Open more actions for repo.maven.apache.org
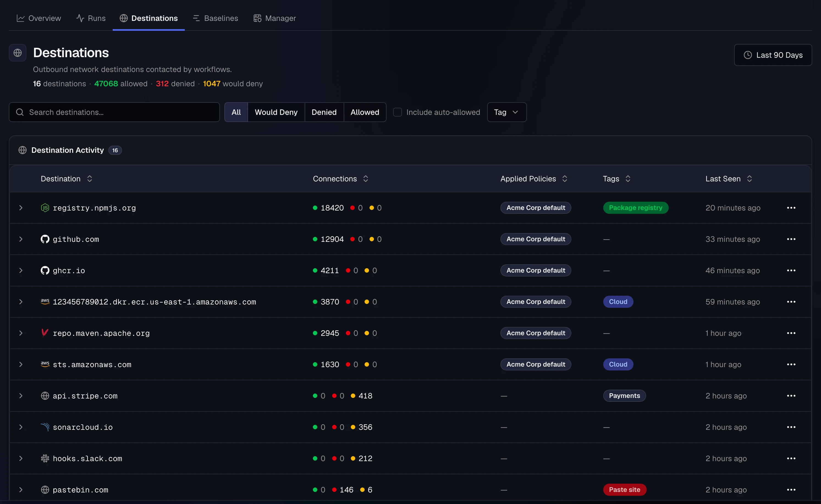This screenshot has height=504, width=821. pyautogui.click(x=791, y=333)
